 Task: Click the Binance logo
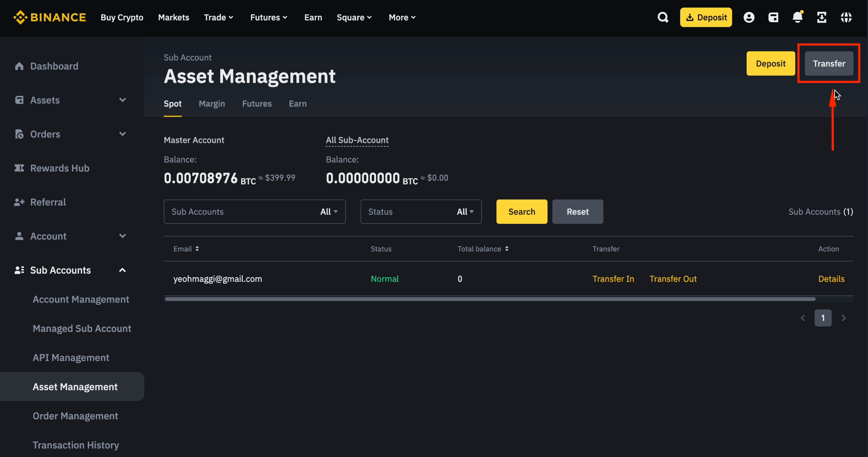[50, 17]
